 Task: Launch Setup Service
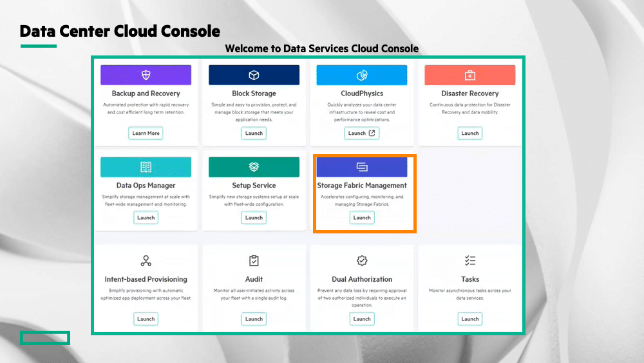click(x=254, y=217)
